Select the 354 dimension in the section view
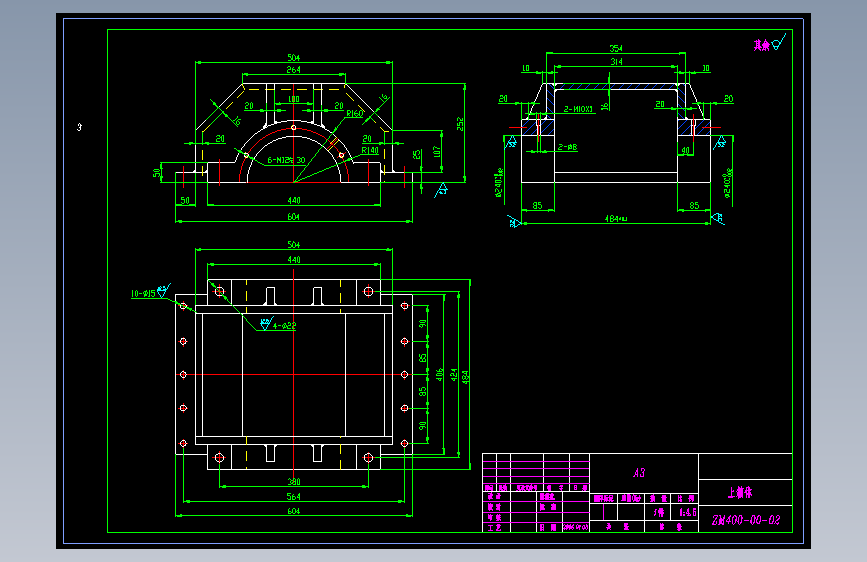Image resolution: width=867 pixels, height=562 pixels. [x=616, y=49]
